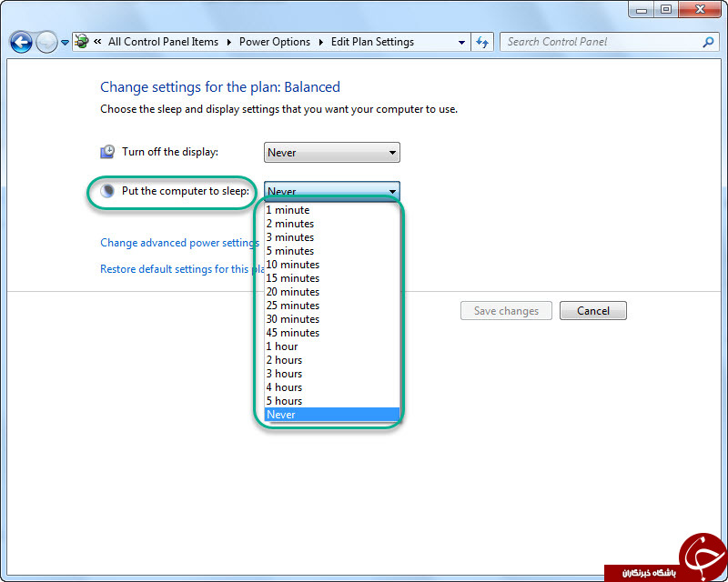
Task: Select 45 minutes in the sleep list
Action: pyautogui.click(x=331, y=333)
